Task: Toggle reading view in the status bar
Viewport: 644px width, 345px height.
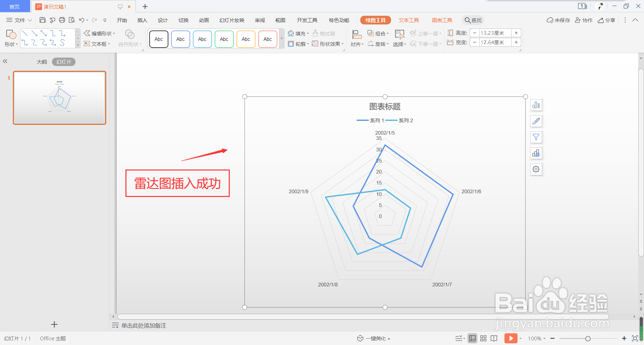Action: click(x=494, y=338)
